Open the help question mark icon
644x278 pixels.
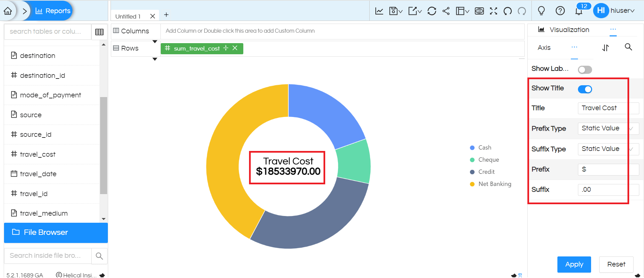(x=560, y=11)
